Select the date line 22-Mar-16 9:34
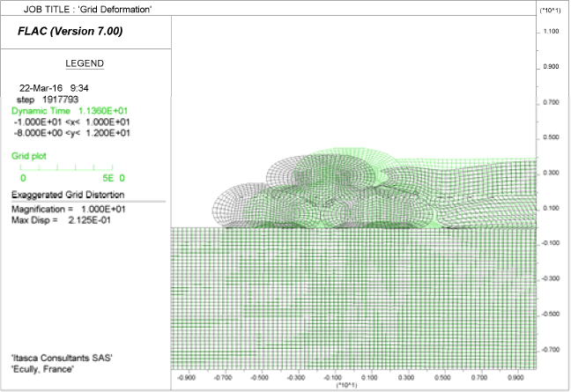Screen dimensions: 571x392 (x=54, y=88)
